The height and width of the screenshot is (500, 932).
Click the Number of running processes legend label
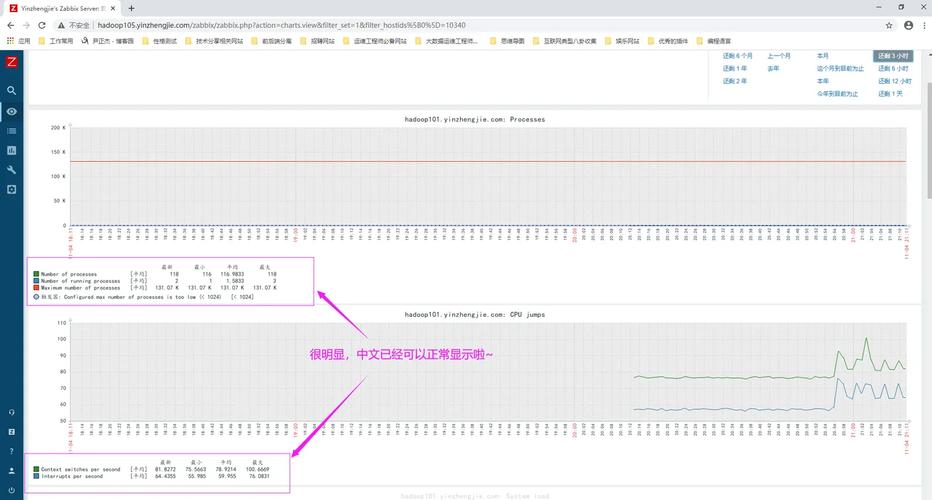click(80, 281)
